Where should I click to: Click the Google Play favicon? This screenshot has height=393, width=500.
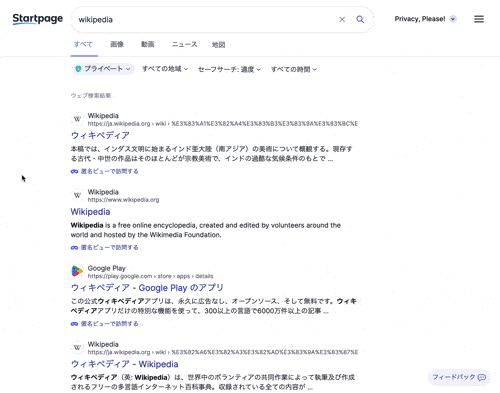77,271
